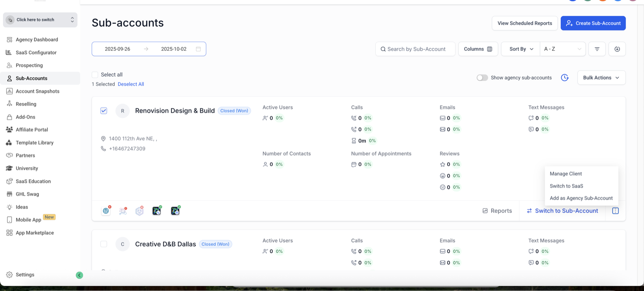Click address 1400 112th Ave NE
The height and width of the screenshot is (291, 644).
(133, 139)
